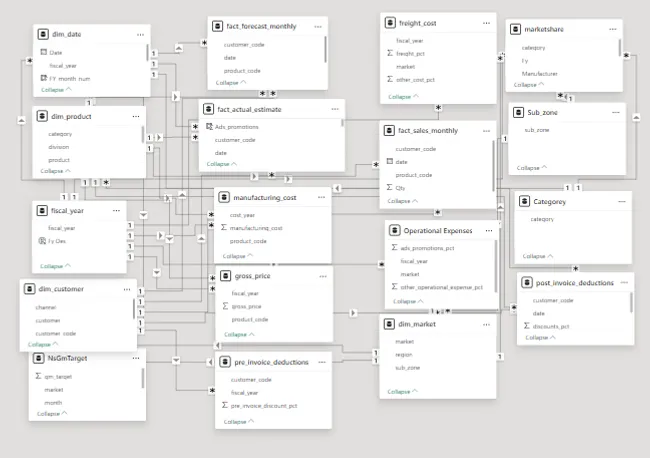The height and width of the screenshot is (458, 650).
Task: Open more options menu for dim_date
Action: [x=141, y=34]
